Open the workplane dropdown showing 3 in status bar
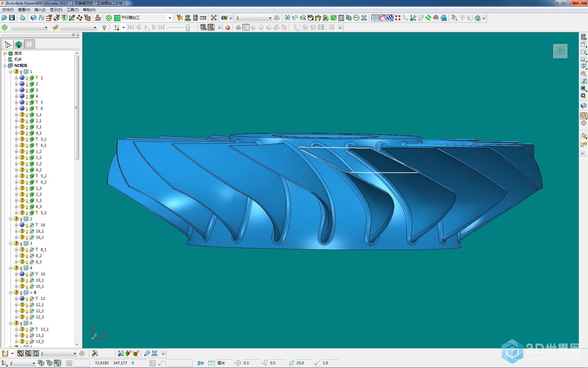 (x=33, y=363)
